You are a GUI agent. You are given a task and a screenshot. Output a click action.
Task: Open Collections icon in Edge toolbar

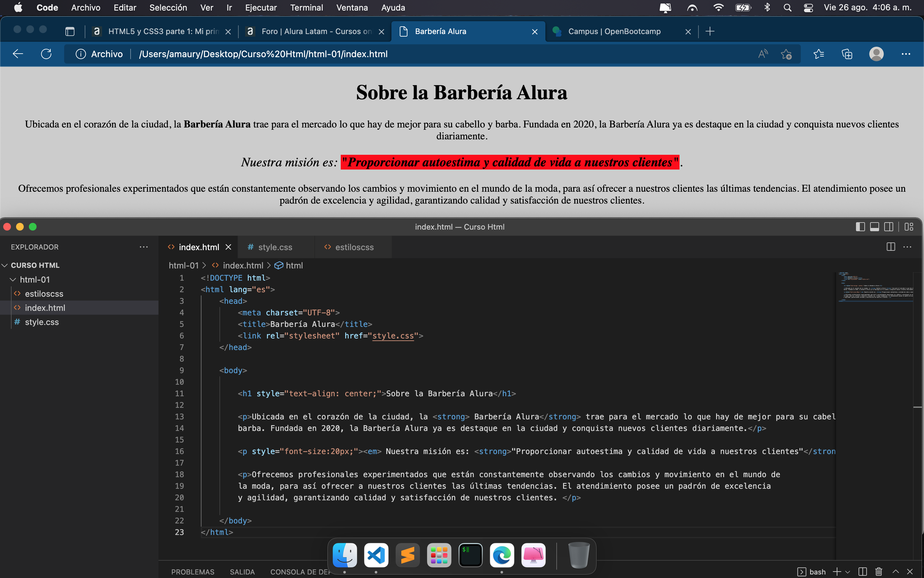tap(847, 54)
